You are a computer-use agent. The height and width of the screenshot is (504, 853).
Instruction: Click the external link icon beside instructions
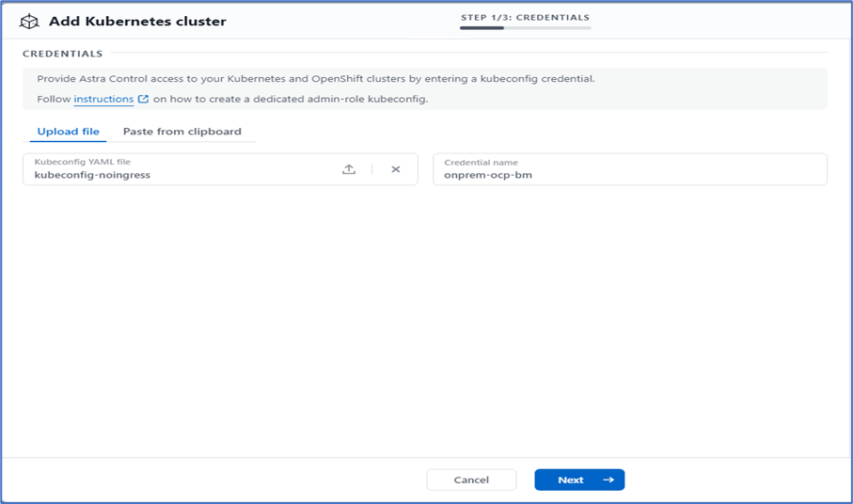143,99
